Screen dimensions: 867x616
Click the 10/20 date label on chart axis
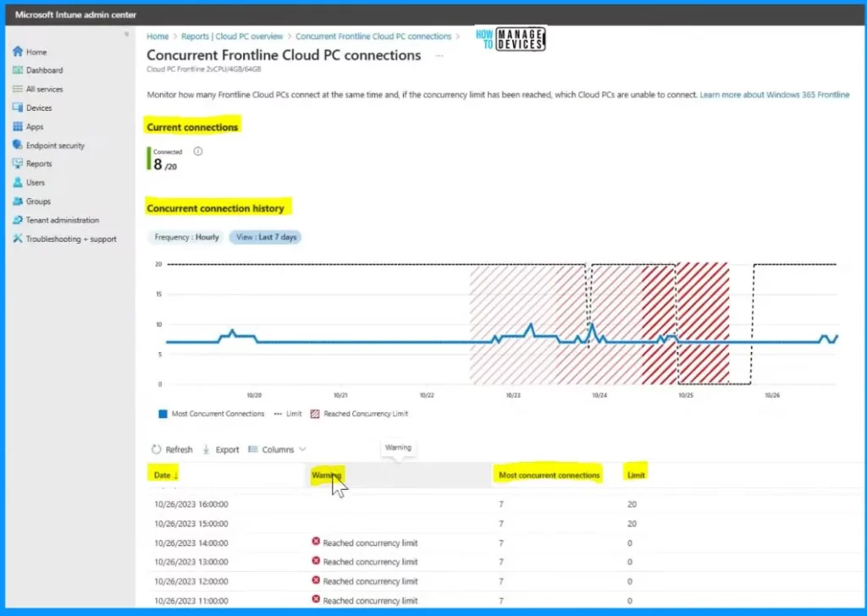[254, 395]
